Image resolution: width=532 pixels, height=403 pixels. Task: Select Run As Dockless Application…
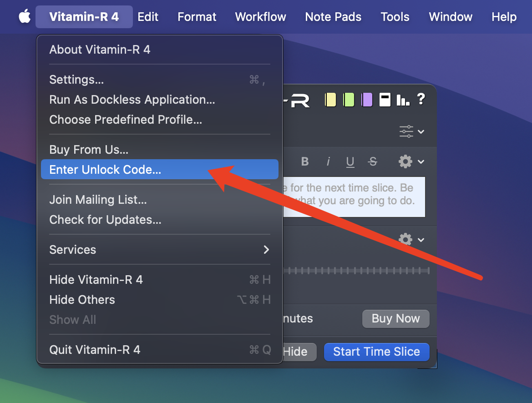pyautogui.click(x=159, y=100)
